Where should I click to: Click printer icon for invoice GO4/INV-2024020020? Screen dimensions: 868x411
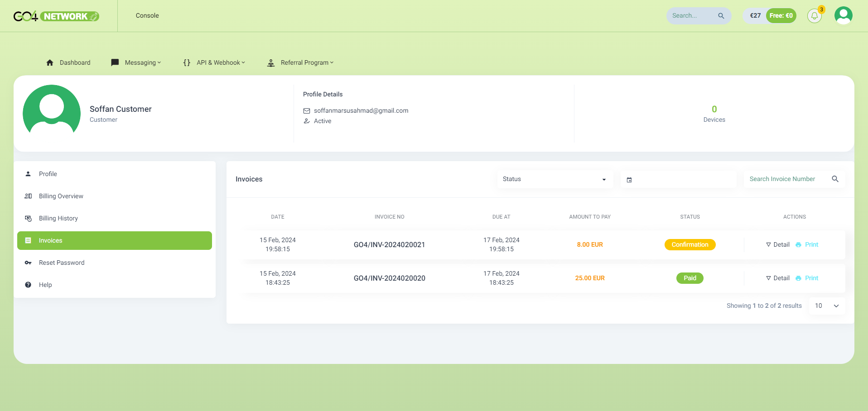point(798,278)
